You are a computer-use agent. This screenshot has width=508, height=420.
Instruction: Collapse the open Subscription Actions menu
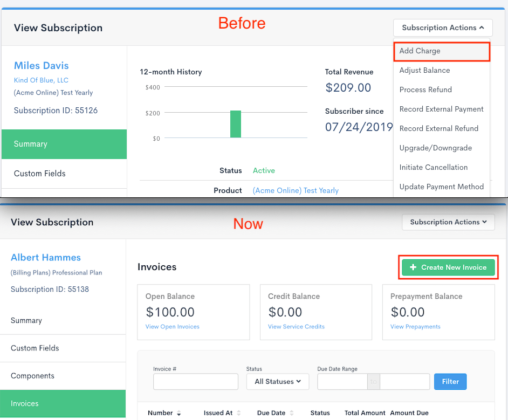click(x=443, y=28)
